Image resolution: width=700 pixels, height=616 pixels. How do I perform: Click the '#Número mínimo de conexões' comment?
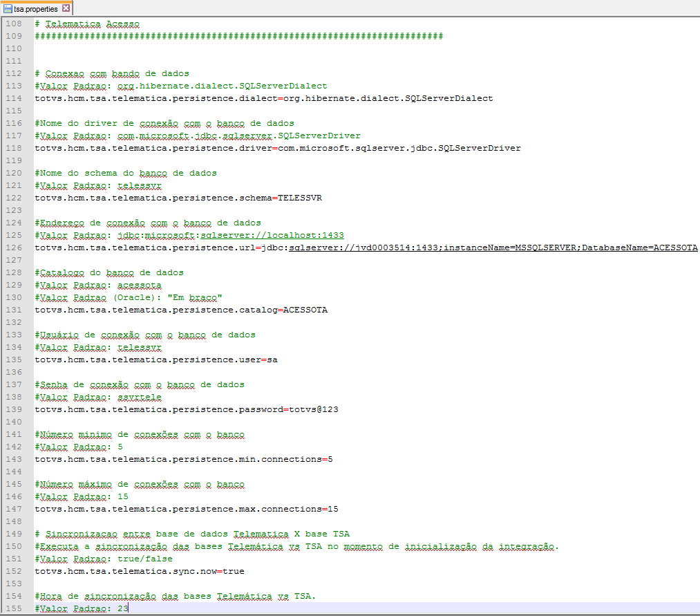(140, 435)
